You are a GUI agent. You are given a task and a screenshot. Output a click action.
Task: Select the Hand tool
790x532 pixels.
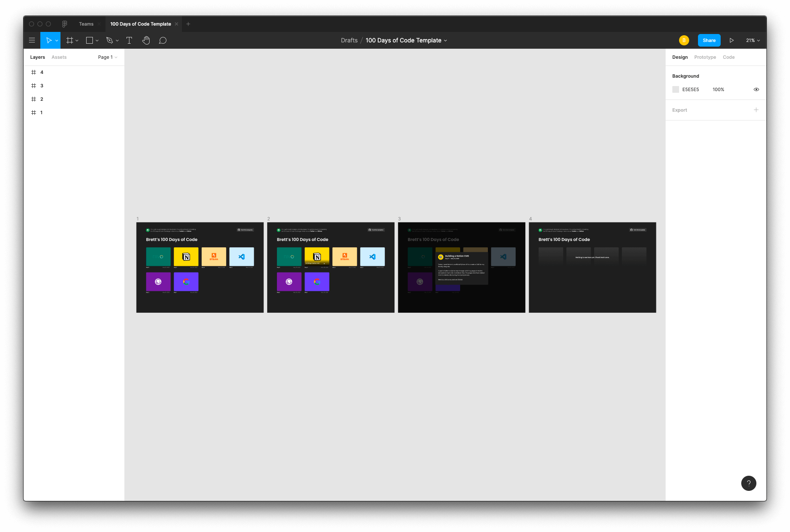click(x=146, y=40)
